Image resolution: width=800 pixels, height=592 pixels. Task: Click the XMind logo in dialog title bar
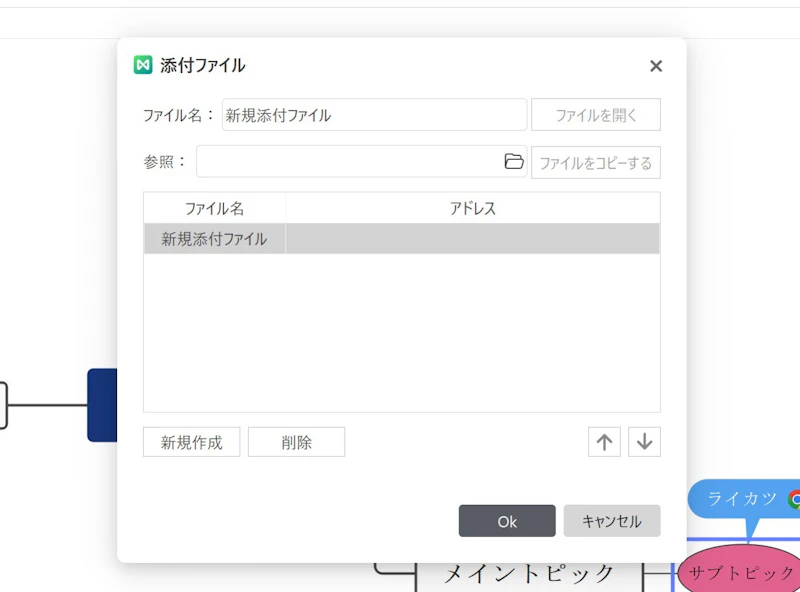[x=142, y=63]
